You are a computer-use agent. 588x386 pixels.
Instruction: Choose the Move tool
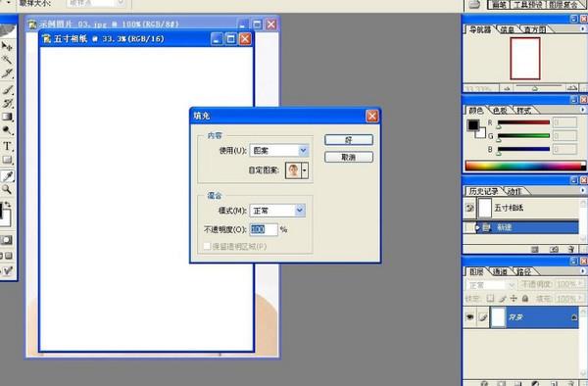point(7,46)
